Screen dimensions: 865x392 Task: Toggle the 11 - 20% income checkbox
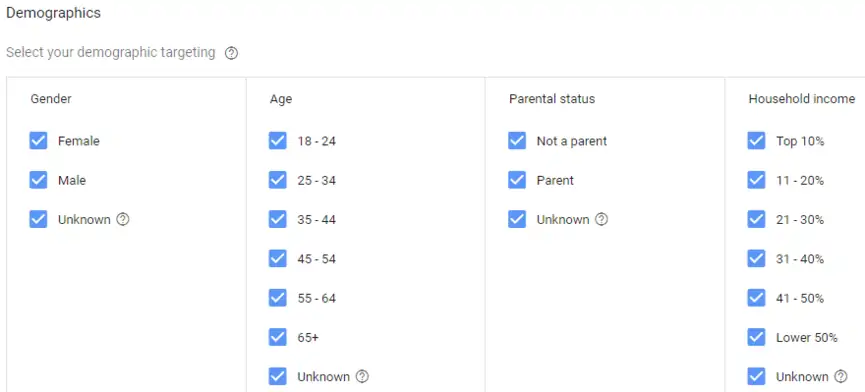pos(756,180)
